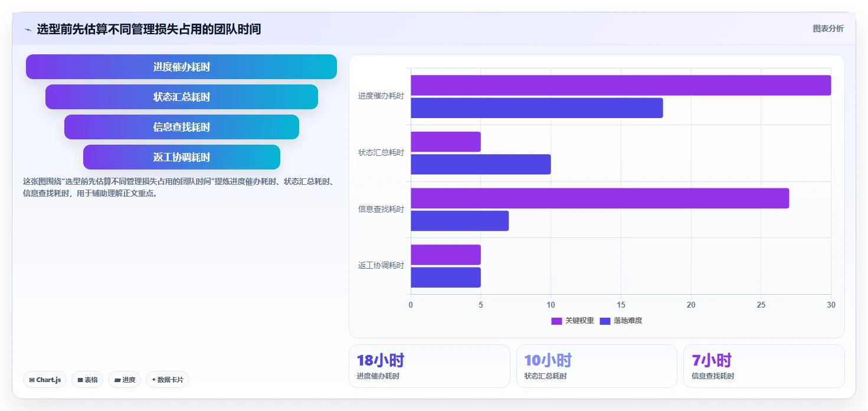
Task: Toggle the 关键权重 legend purple swatch
Action: coord(556,321)
